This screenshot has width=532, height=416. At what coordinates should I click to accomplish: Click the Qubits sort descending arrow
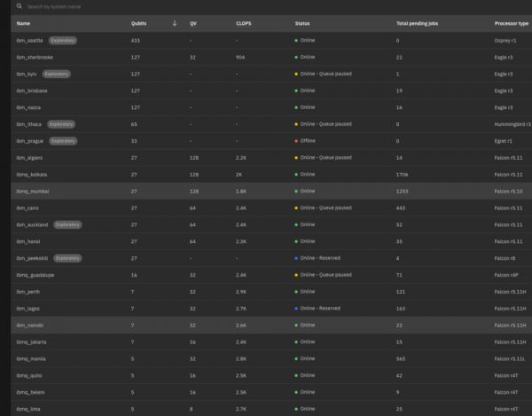point(174,23)
